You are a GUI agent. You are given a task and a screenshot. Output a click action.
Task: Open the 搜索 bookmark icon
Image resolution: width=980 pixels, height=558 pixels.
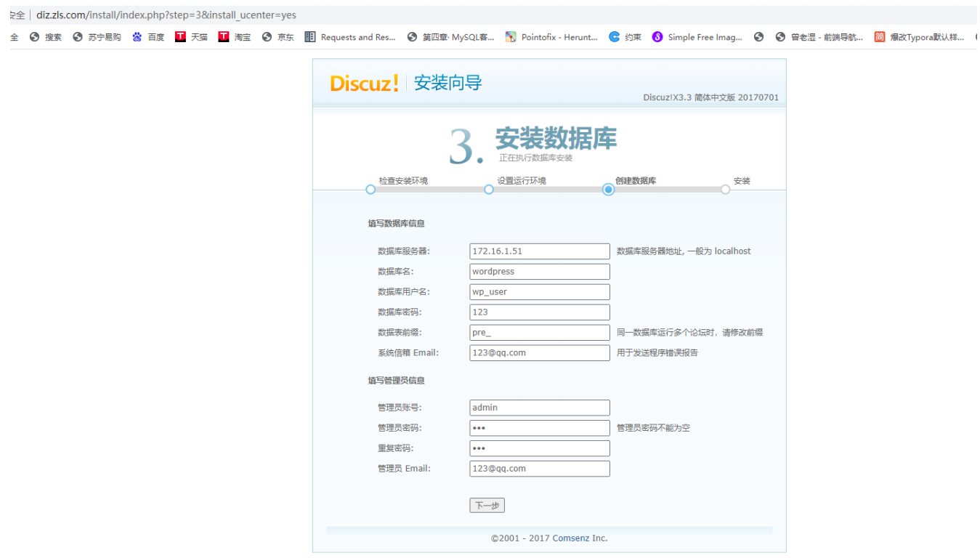34,37
